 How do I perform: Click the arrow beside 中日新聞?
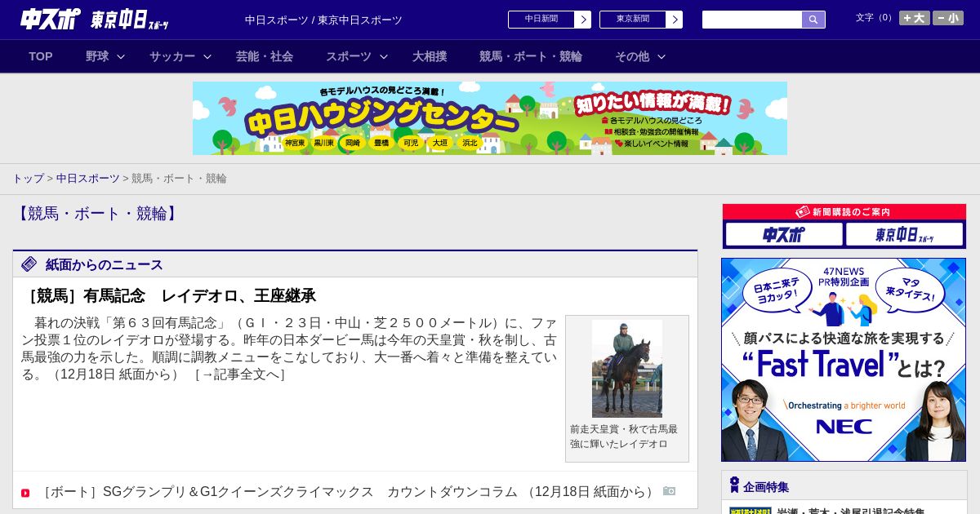coord(583,20)
